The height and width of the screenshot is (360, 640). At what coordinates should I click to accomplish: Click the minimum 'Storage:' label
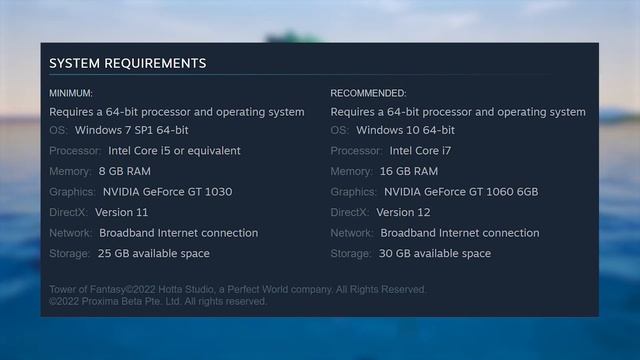coord(69,253)
